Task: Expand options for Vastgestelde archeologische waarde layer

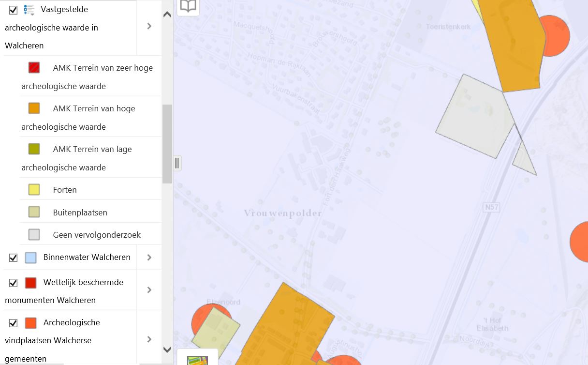Action: pyautogui.click(x=149, y=26)
